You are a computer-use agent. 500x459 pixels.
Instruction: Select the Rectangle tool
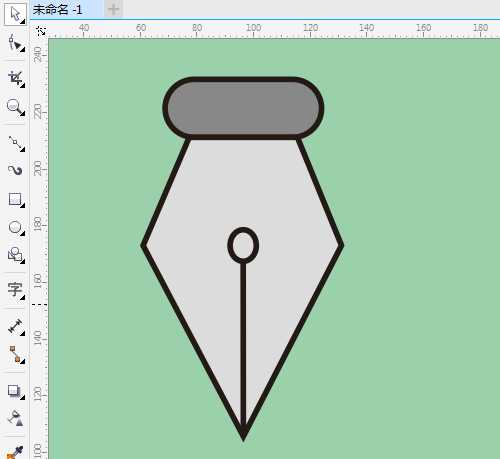pos(15,199)
